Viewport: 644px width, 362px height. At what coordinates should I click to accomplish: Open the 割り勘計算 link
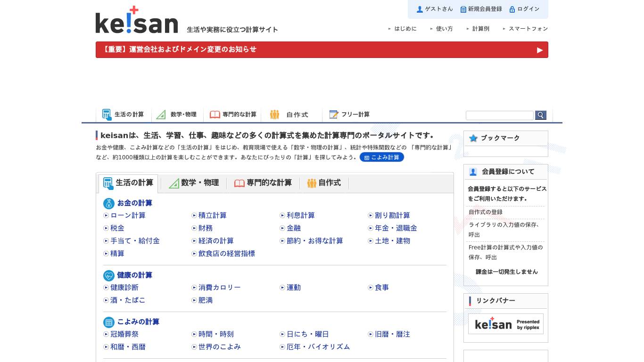[x=392, y=215]
